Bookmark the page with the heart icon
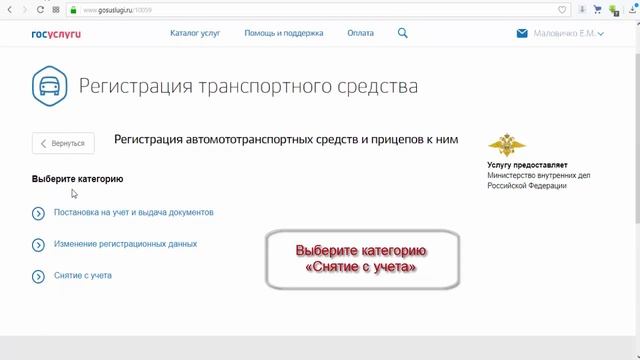Viewport: 640px width, 360px height. 562,10
